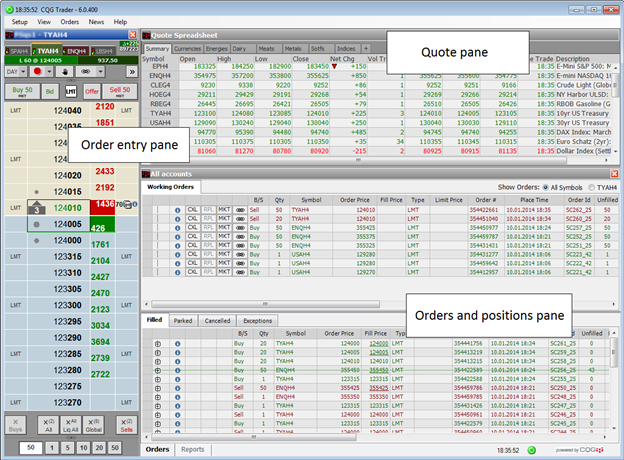Screen dimensions: 624x460
Task: Click the Bid button
Action: (x=50, y=92)
